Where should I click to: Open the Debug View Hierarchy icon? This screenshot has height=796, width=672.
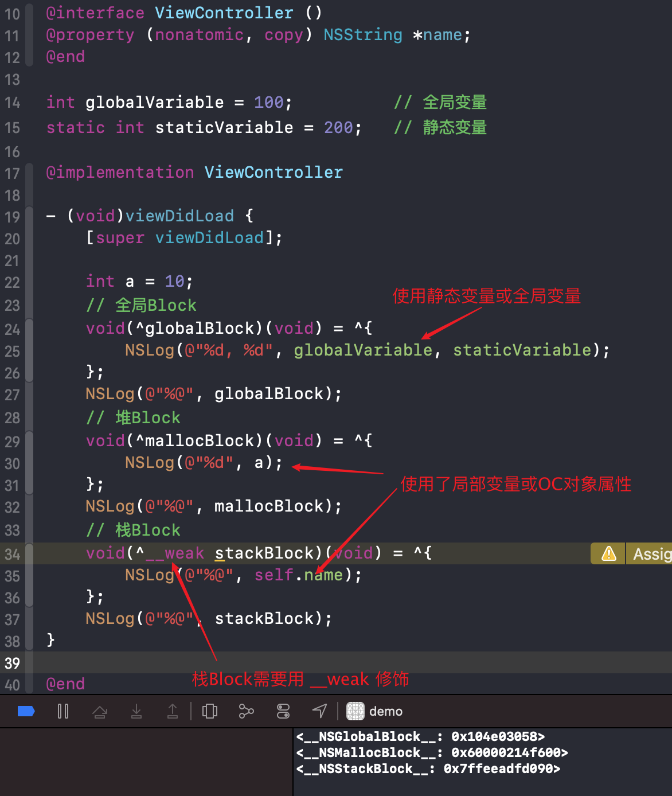pyautogui.click(x=210, y=712)
